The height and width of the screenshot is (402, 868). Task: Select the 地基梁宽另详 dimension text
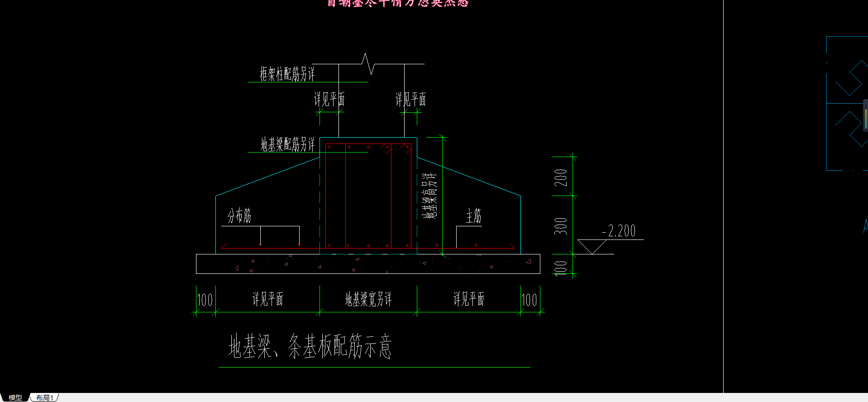(x=368, y=299)
